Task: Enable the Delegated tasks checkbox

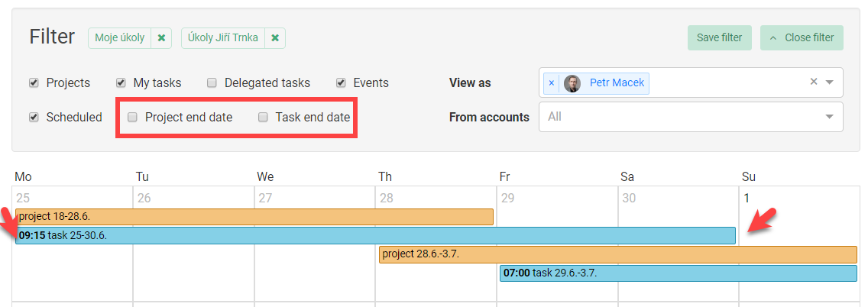Action: click(212, 83)
